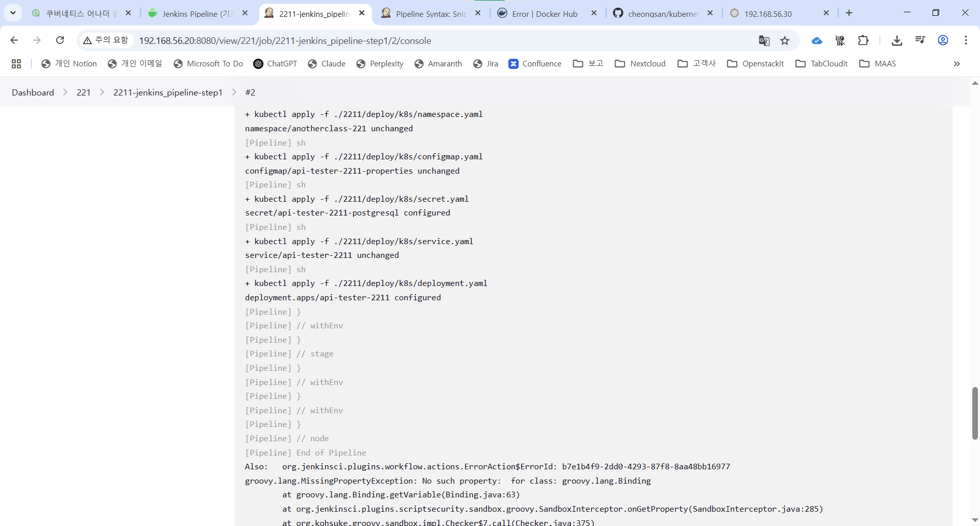
Task: Click the ErrorAction$ErrorId log line
Action: [x=487, y=466]
